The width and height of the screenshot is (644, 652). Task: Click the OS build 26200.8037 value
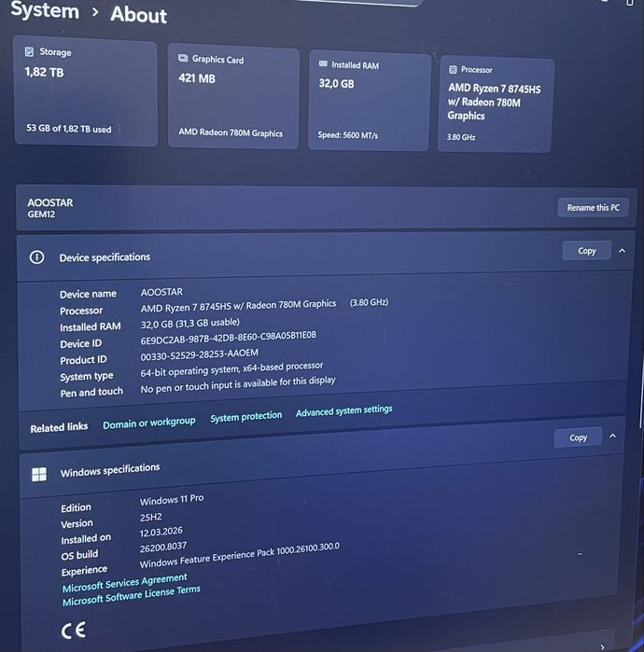coord(163,548)
